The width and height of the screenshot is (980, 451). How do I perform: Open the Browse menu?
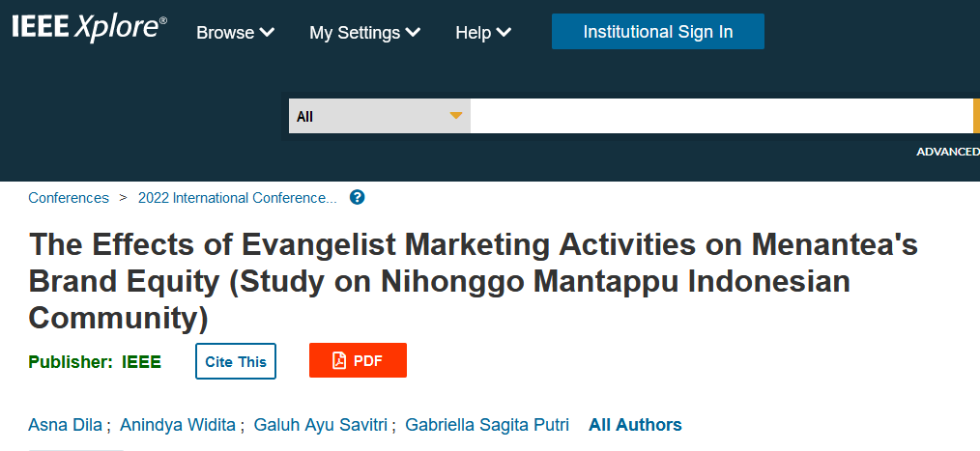[x=236, y=33]
